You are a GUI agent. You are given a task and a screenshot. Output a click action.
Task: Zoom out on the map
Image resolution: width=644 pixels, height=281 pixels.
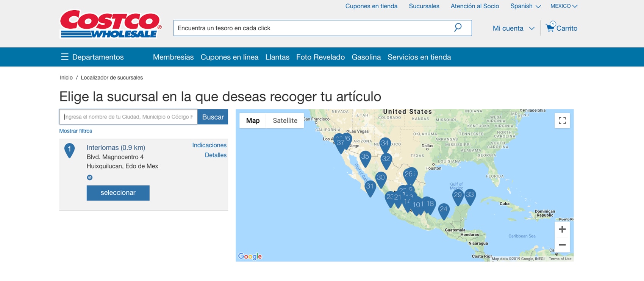562,245
